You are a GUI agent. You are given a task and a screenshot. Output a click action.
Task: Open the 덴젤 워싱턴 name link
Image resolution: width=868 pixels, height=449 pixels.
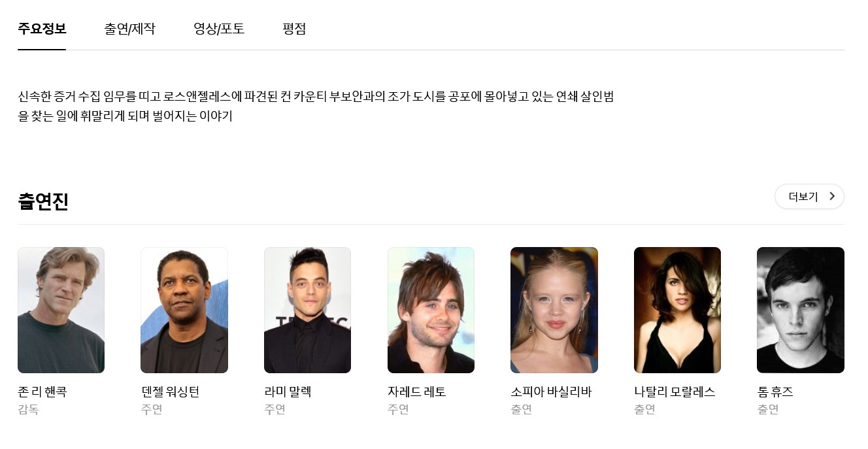click(170, 391)
